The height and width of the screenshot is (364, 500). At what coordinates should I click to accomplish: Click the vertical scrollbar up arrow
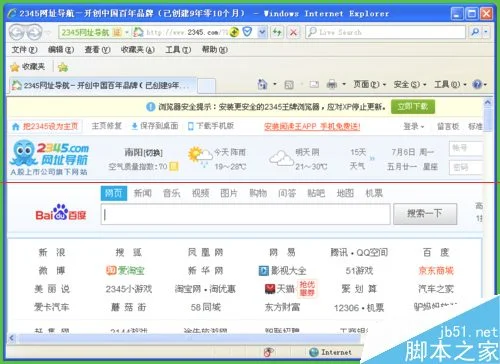(488, 102)
